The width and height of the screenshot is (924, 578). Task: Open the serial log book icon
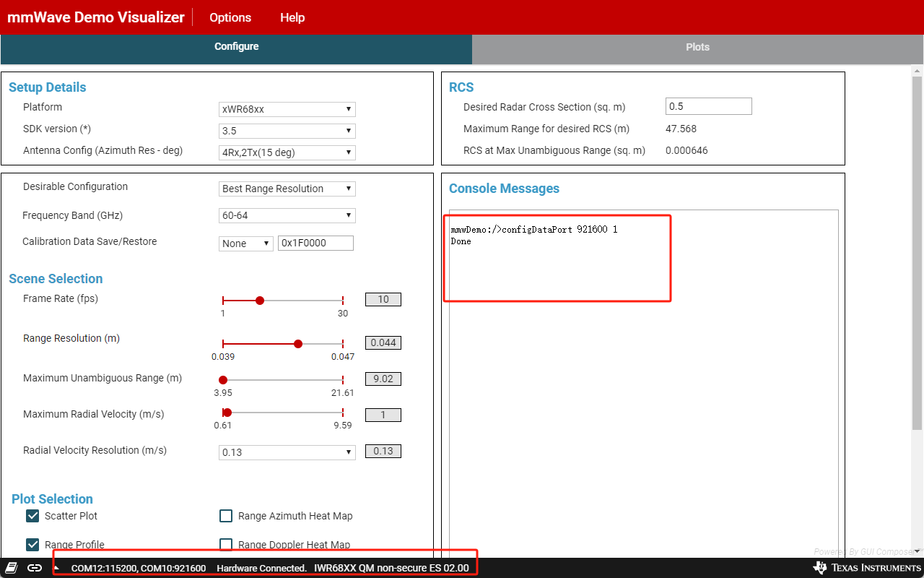click(9, 568)
